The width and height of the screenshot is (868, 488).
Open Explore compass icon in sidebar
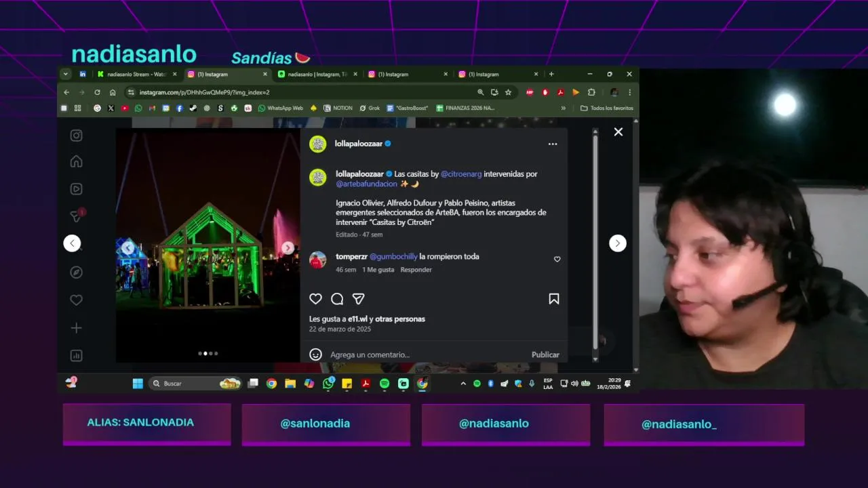[x=77, y=272]
